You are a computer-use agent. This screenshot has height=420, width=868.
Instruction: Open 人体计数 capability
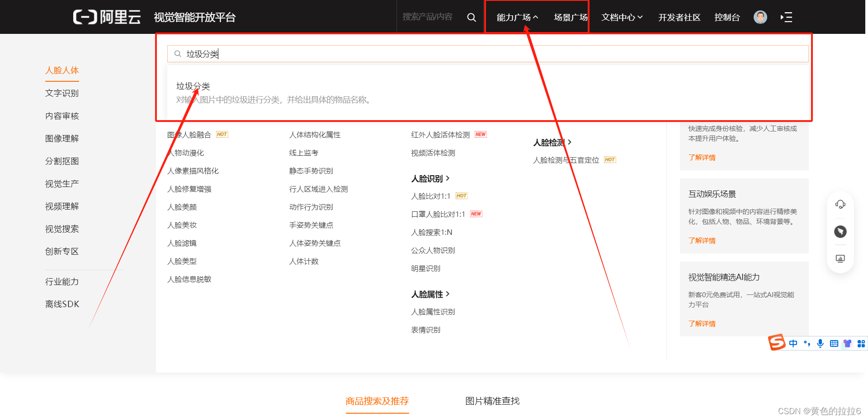coord(304,261)
